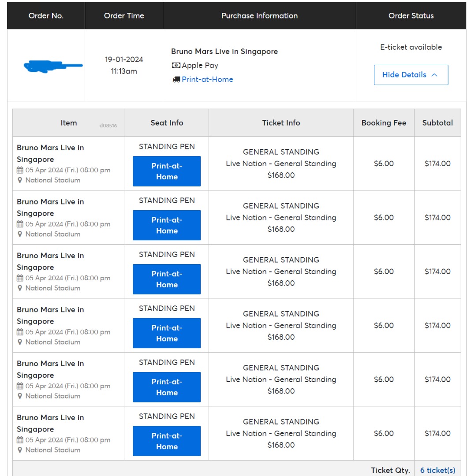Click the location pin icon in the first ticket row
467x476 pixels.
point(20,180)
